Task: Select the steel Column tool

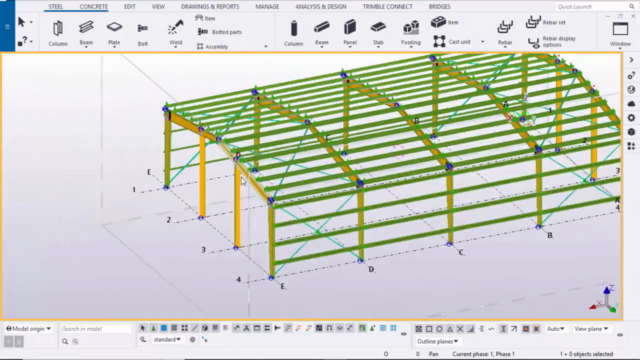Action: (x=58, y=33)
